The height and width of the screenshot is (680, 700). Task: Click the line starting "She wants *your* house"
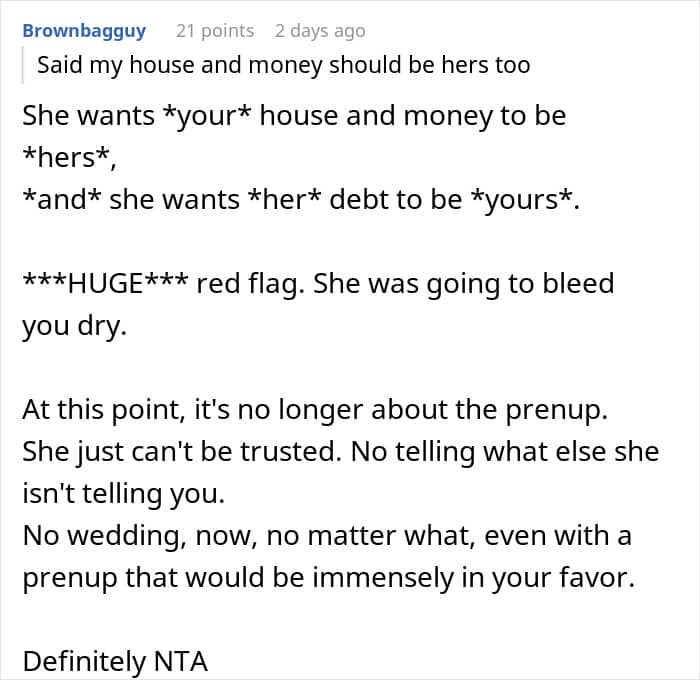(294, 116)
